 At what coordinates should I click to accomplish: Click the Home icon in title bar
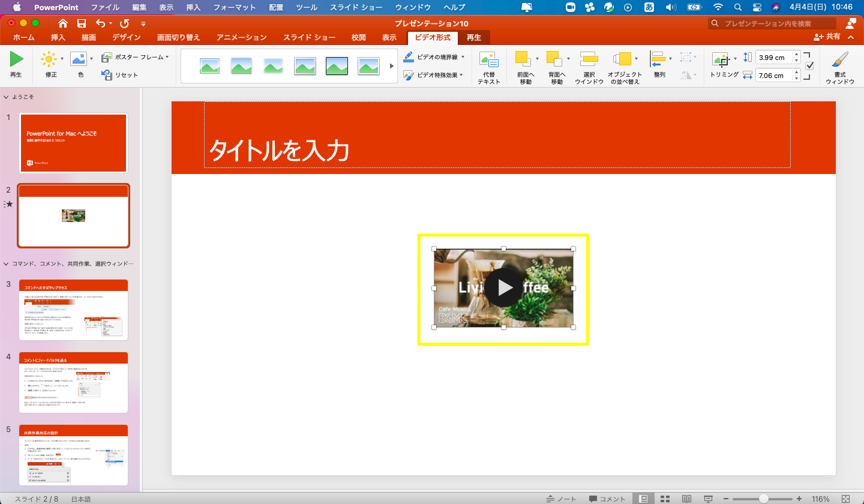click(63, 23)
